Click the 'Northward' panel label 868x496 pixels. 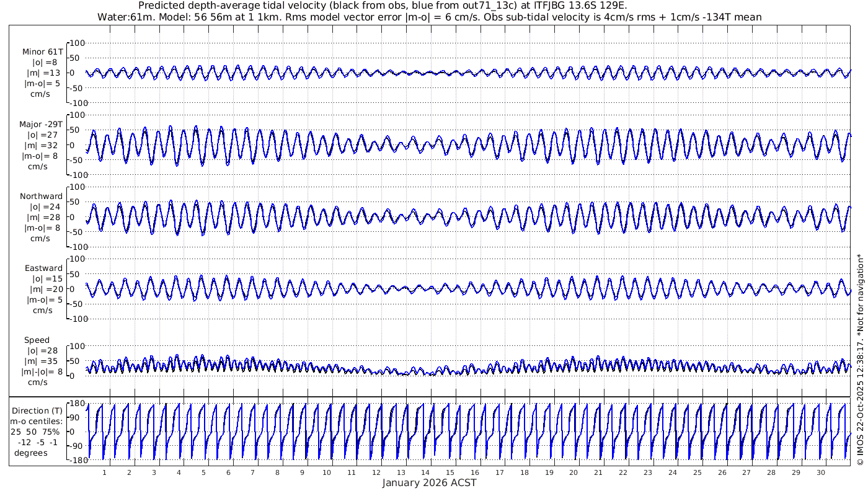(42, 196)
